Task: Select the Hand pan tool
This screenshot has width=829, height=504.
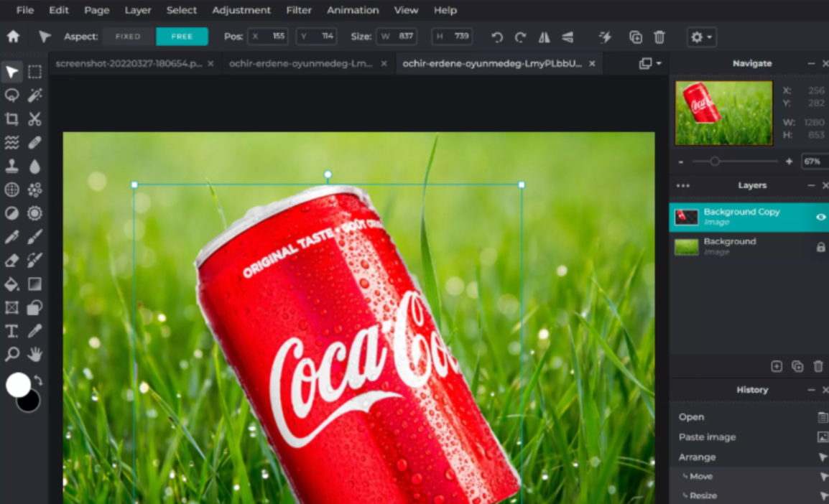Action: click(x=34, y=354)
